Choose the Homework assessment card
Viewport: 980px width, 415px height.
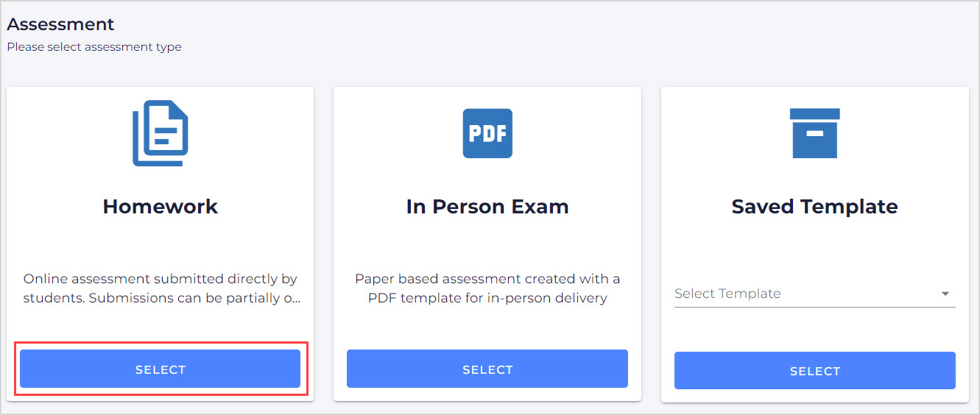point(161,369)
